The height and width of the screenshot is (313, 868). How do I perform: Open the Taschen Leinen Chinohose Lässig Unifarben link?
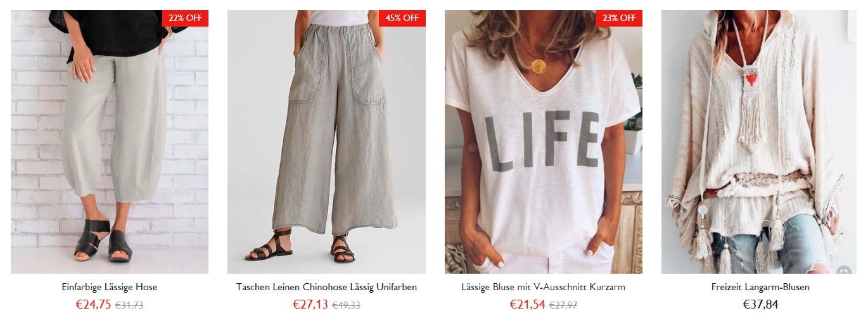[x=326, y=287]
